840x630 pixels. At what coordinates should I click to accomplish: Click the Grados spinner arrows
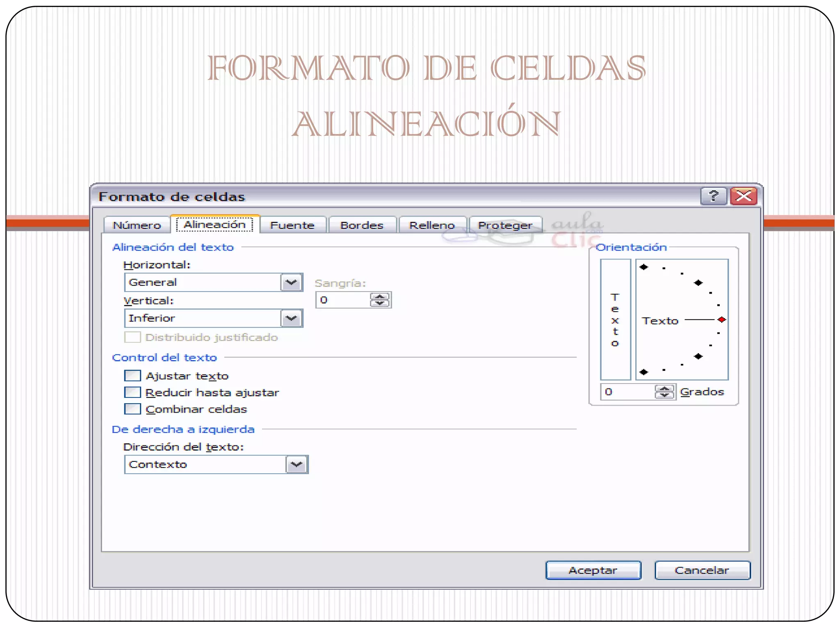(664, 392)
